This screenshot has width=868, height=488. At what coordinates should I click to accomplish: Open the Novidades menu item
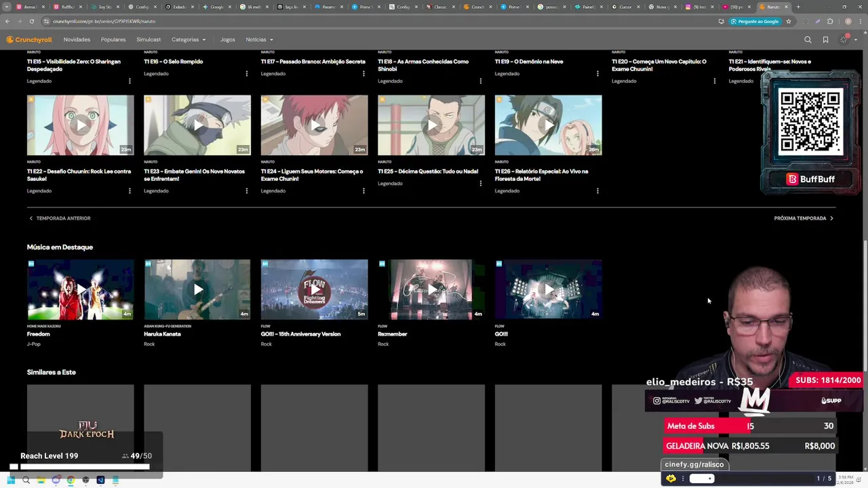(77, 40)
